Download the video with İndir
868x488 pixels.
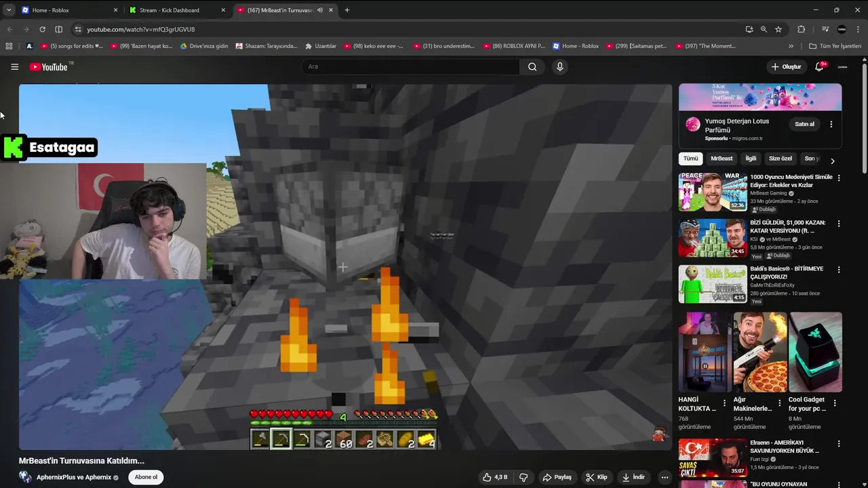(x=633, y=477)
